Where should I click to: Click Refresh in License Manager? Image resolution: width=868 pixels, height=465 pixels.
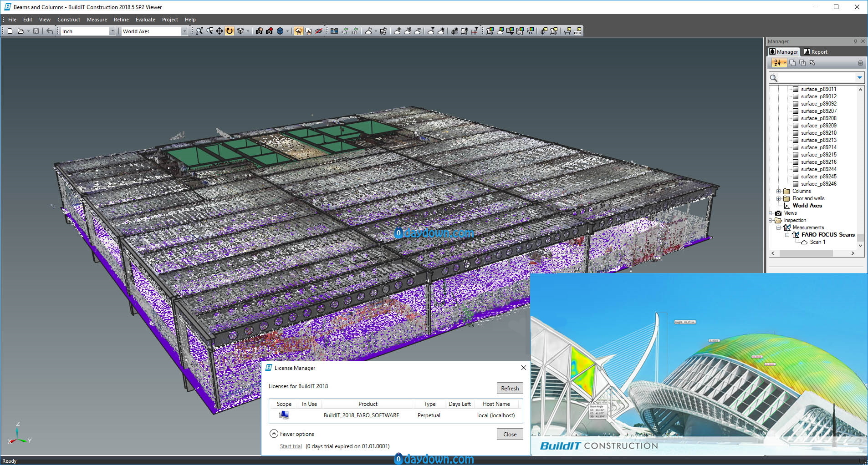tap(510, 388)
